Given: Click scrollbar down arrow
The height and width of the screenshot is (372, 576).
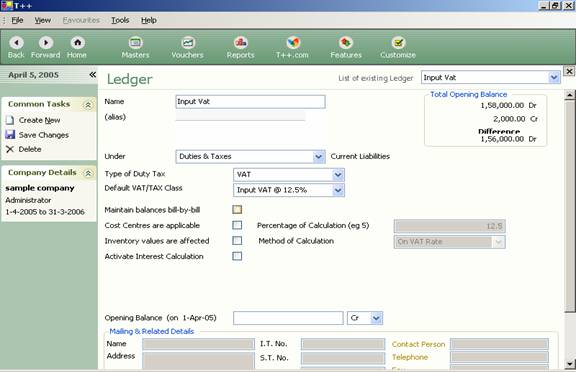Looking at the screenshot, I should click(570, 364).
